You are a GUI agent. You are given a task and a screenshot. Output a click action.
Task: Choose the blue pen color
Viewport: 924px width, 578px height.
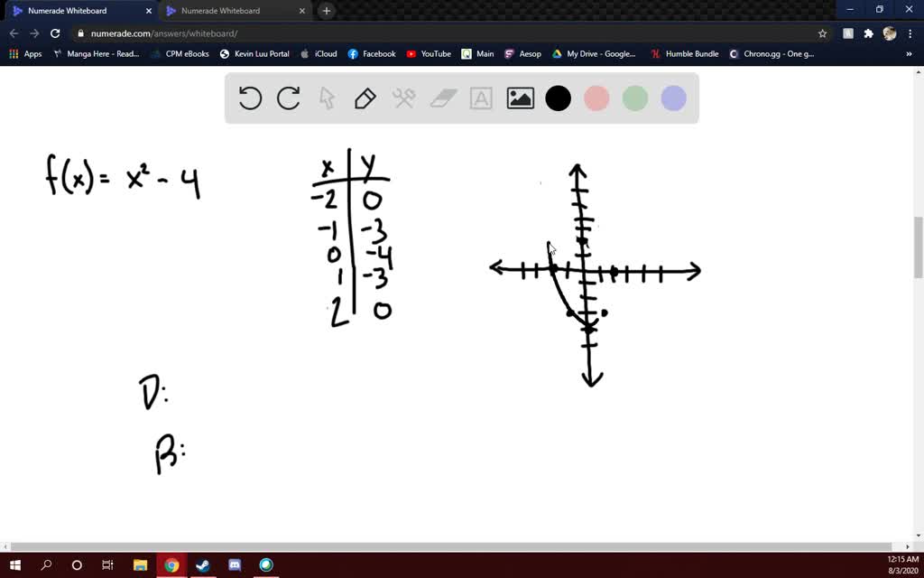[x=673, y=98]
